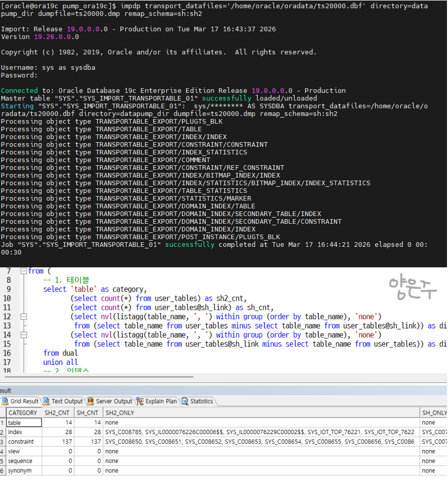Switch to the Text Output tab

pos(67,401)
